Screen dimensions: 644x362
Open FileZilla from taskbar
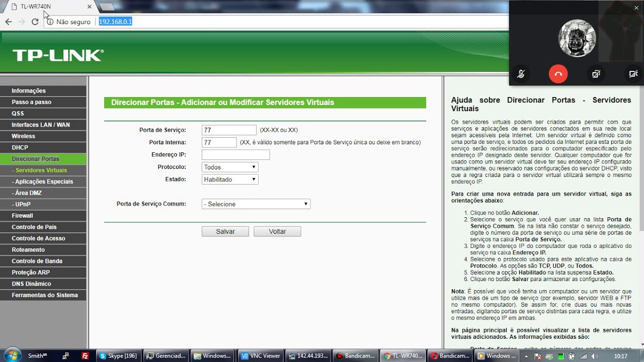point(86,355)
